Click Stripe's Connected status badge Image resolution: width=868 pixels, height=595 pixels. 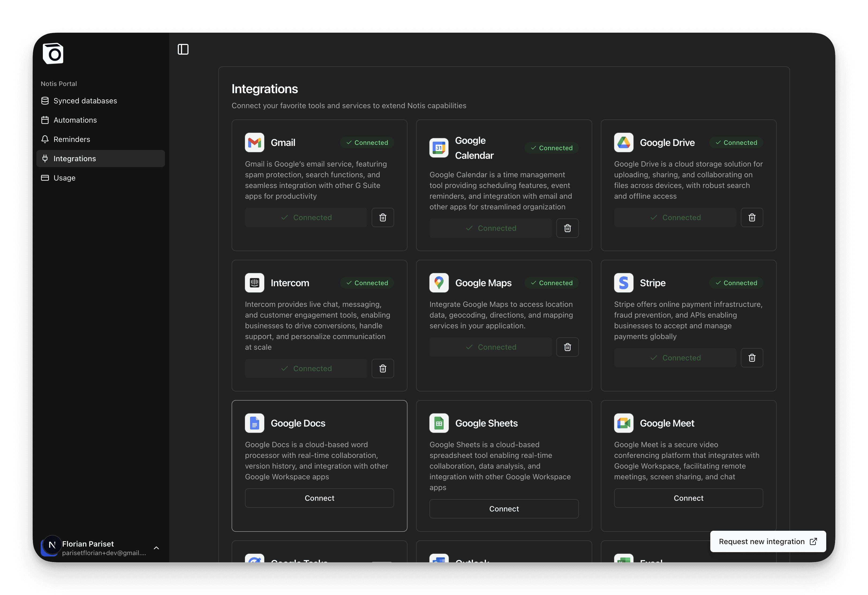(736, 283)
